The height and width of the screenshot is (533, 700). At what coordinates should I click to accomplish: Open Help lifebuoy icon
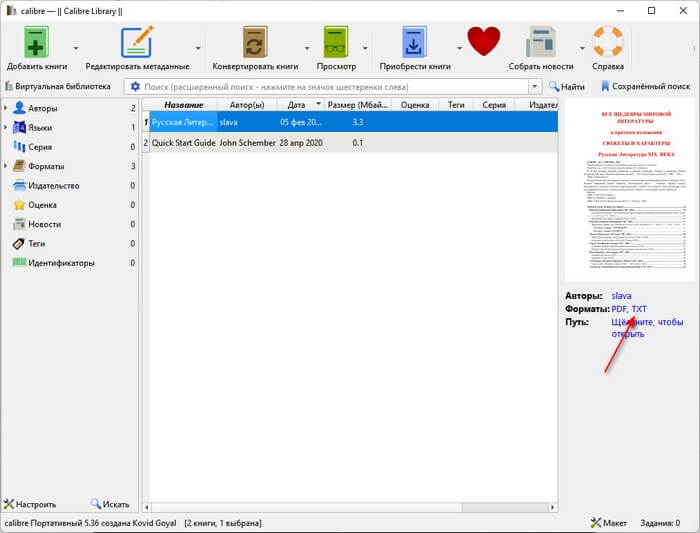608,42
